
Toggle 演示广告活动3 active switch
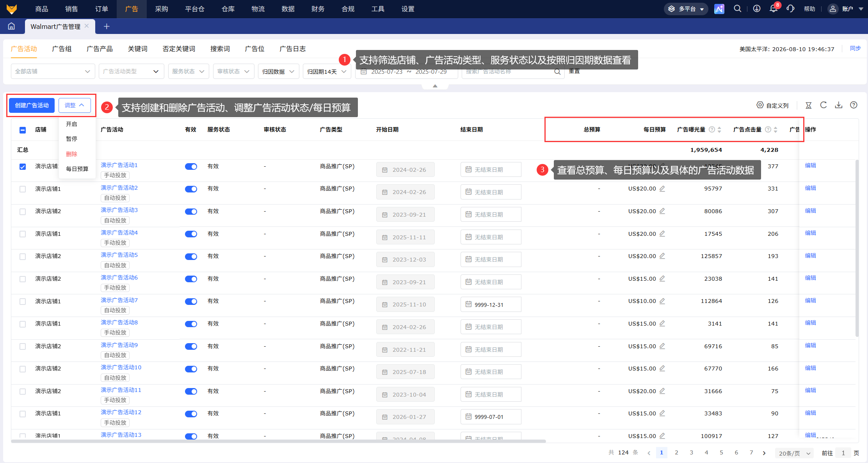point(191,212)
